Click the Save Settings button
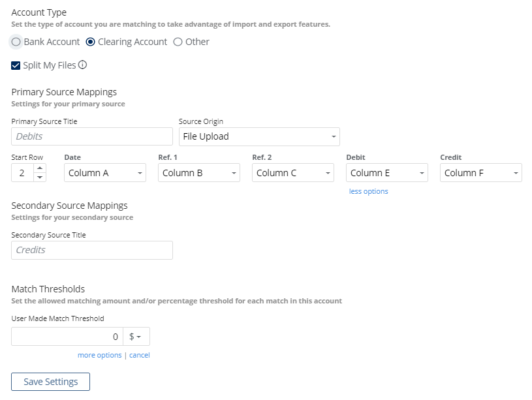 (x=50, y=382)
